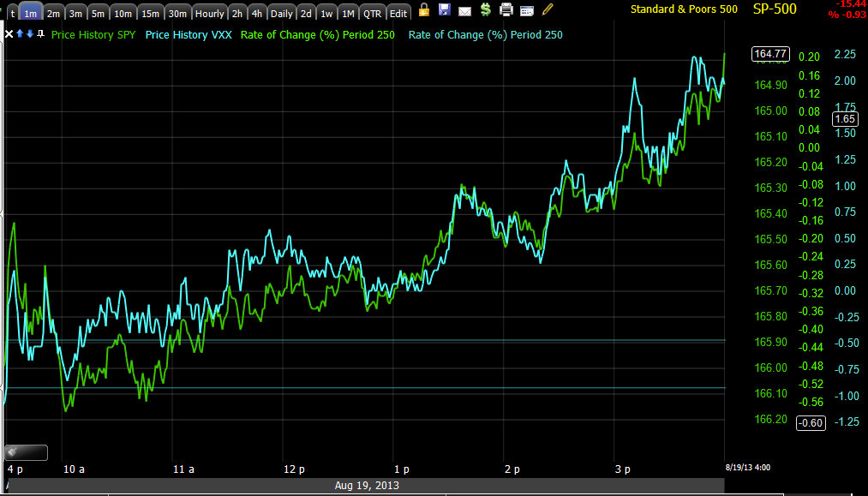Click the printer icon
The width and height of the screenshot is (868, 496).
click(x=506, y=9)
